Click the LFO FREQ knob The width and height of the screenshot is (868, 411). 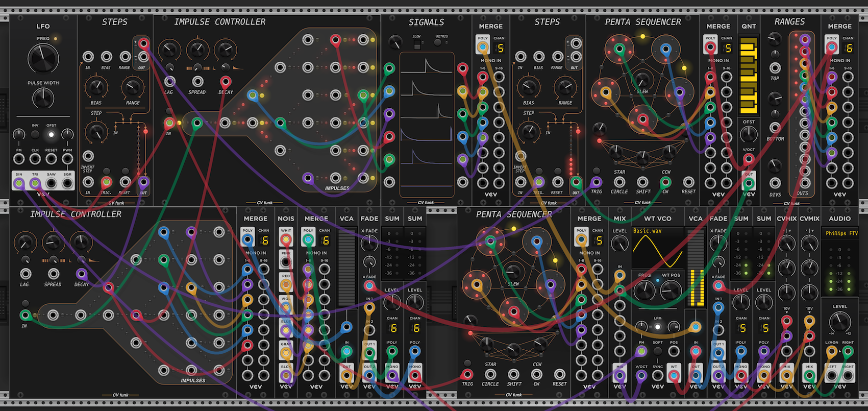click(x=43, y=58)
